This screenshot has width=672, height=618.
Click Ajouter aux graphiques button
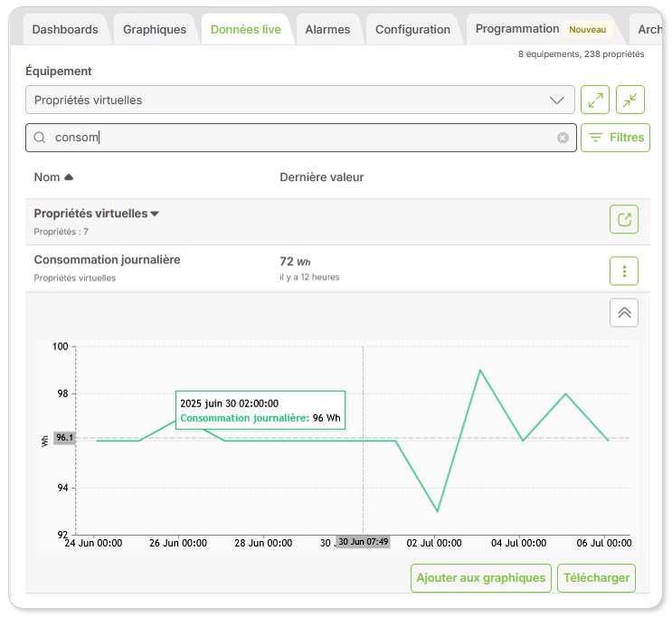coord(481,578)
